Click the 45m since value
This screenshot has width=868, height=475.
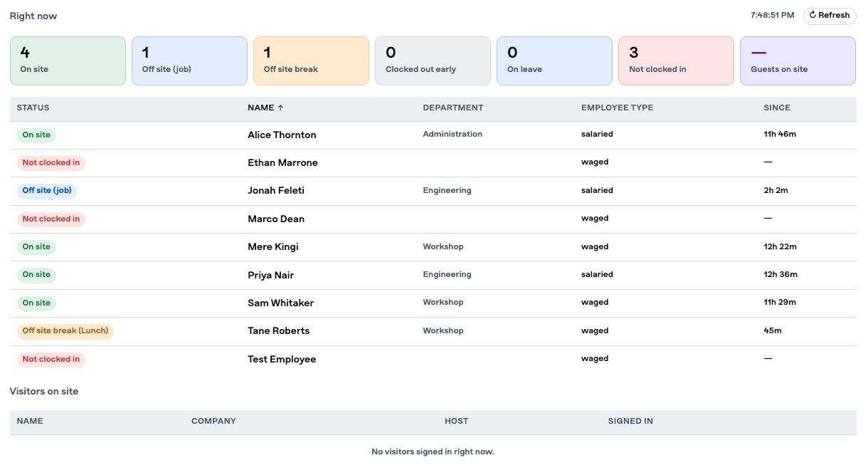[773, 330]
